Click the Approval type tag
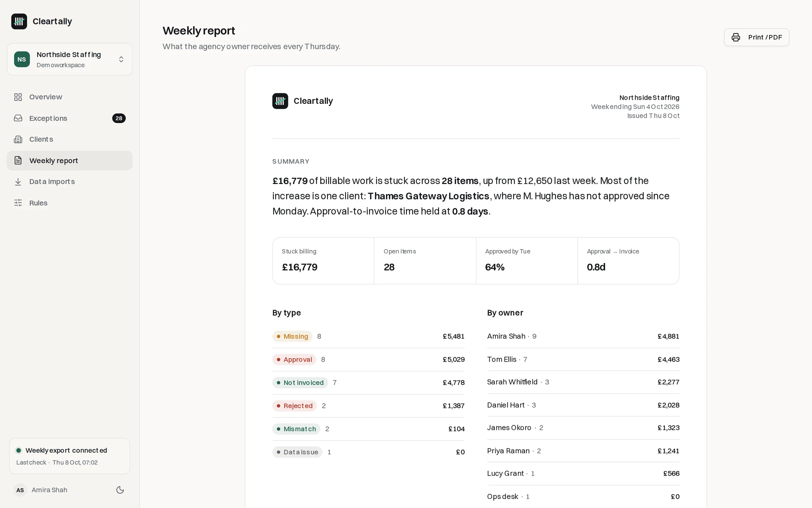 [294, 359]
